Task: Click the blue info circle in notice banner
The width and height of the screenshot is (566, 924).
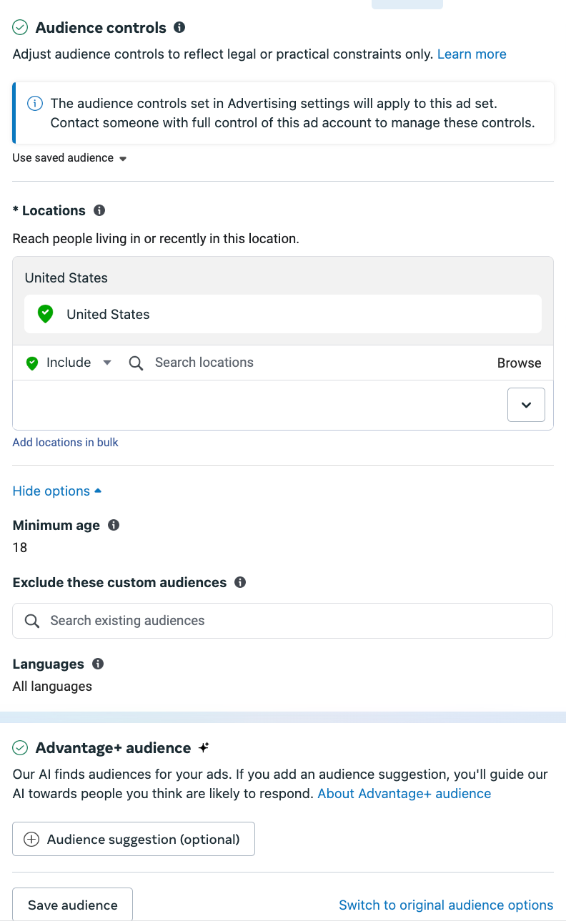Action: tap(34, 104)
